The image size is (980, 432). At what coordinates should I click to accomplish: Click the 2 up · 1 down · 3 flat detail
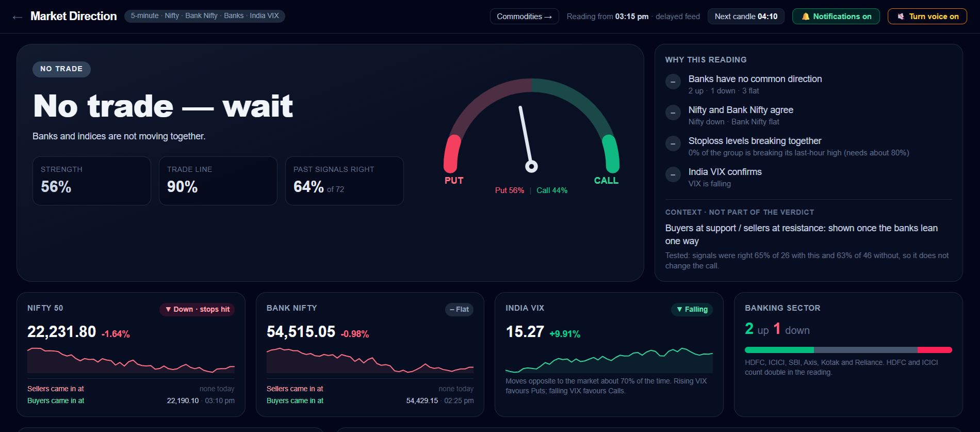724,91
